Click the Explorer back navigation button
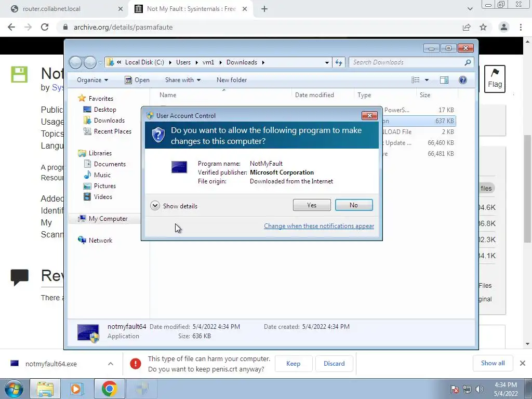This screenshot has height=399, width=532. (75, 62)
